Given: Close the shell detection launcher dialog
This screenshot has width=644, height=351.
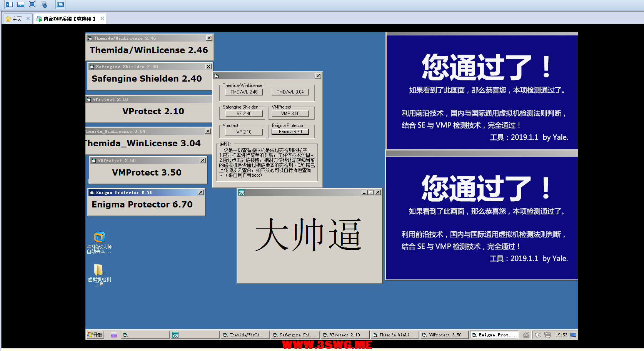Looking at the screenshot, I should (318, 76).
